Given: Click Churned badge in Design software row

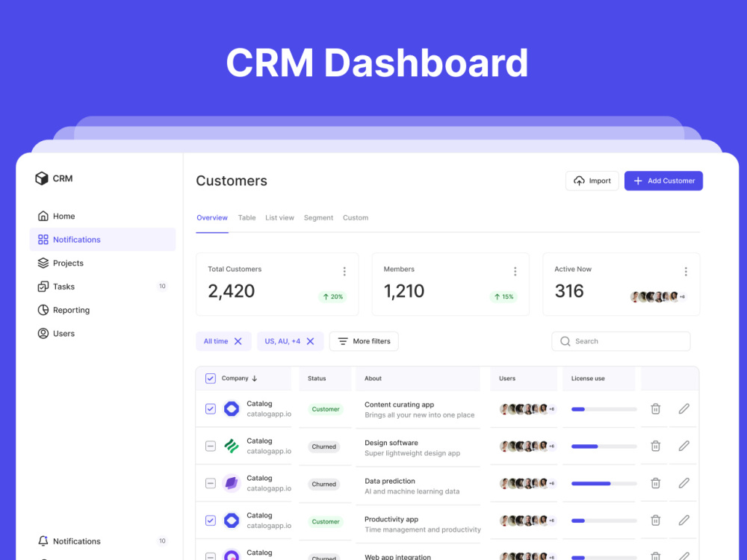Looking at the screenshot, I should [324, 447].
